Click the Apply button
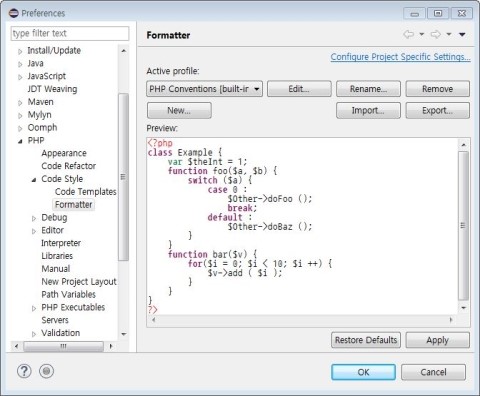Viewport: 480px width, 396px height. 437,340
